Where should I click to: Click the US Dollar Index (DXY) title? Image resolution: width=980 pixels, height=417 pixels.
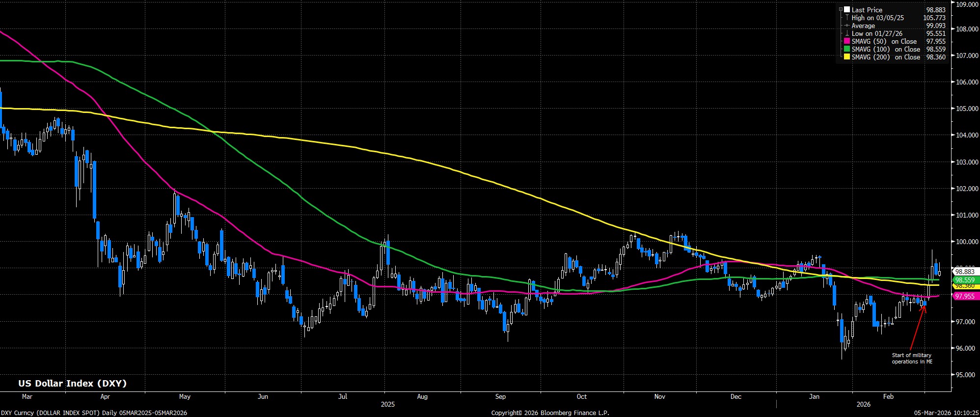pyautogui.click(x=73, y=384)
